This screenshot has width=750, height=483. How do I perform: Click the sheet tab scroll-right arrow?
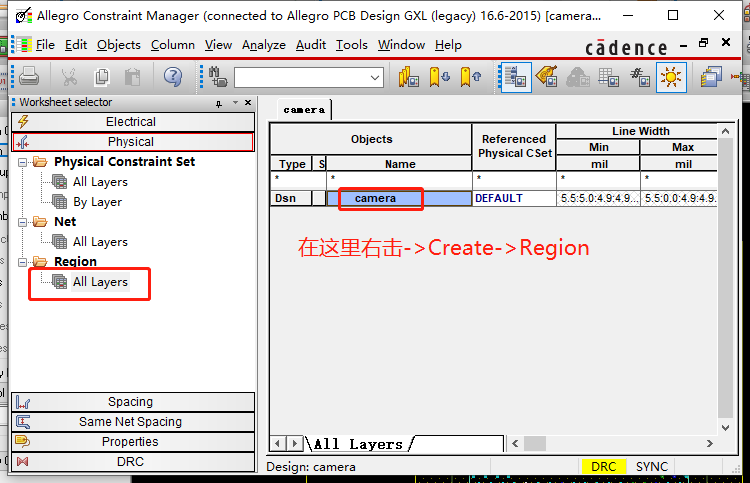pos(295,444)
